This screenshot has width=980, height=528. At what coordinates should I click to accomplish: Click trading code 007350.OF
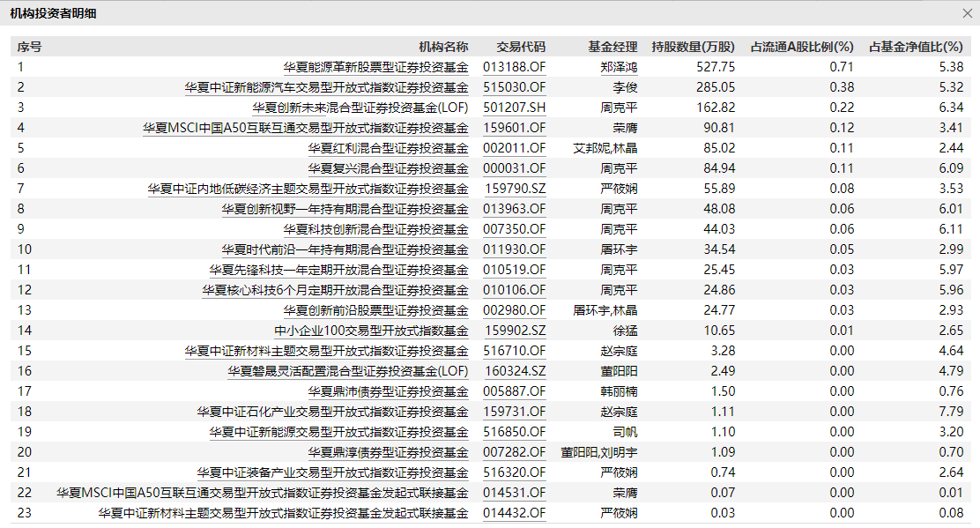coord(515,229)
